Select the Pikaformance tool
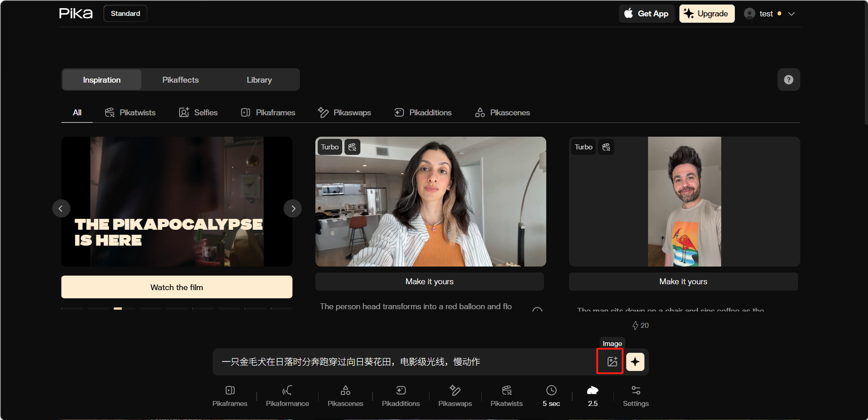Screen dimensions: 868x420 287,396
